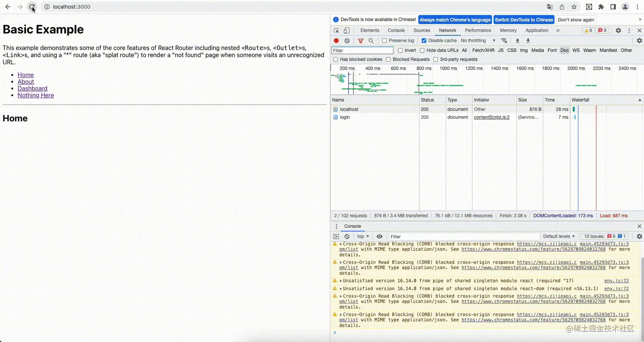Clear the console with the ban icon

(x=347, y=237)
